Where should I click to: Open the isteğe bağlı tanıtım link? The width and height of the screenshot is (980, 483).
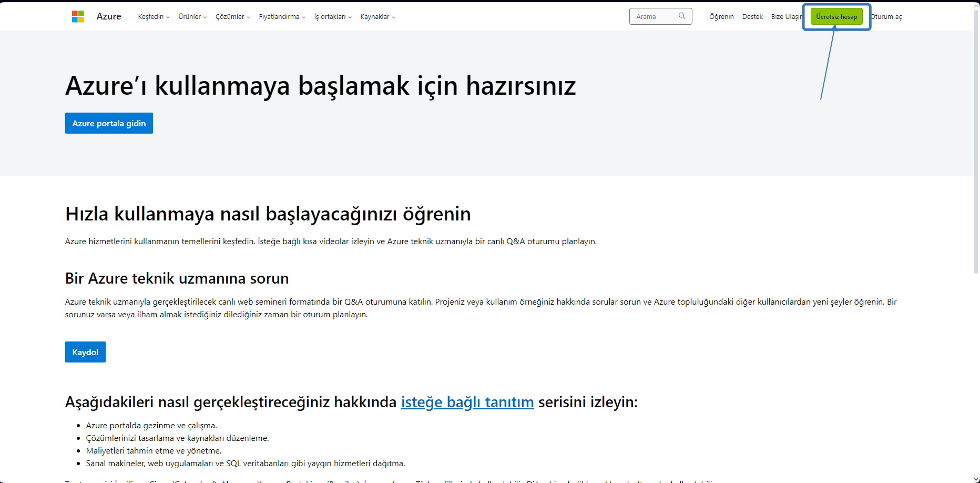pos(467,402)
